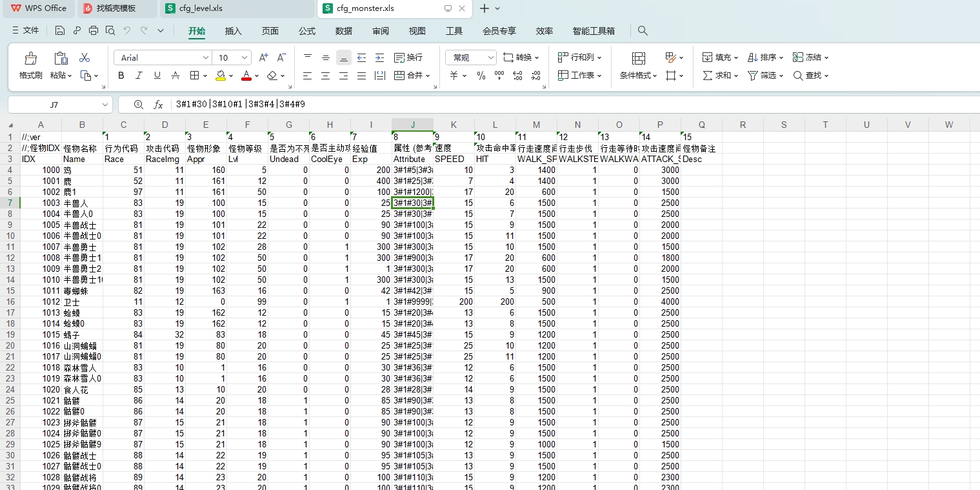Open the number format 常规 dropdown
This screenshot has width=980, height=490.
[490, 57]
